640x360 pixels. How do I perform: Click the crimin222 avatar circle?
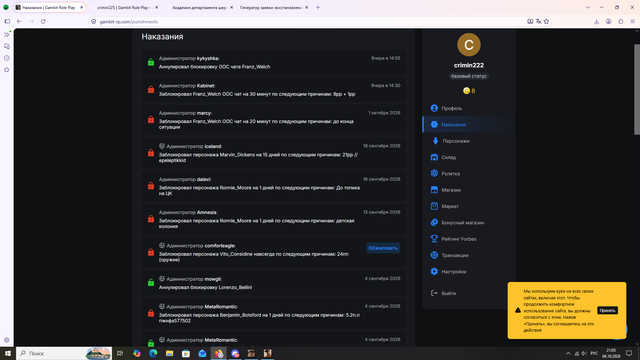click(469, 44)
